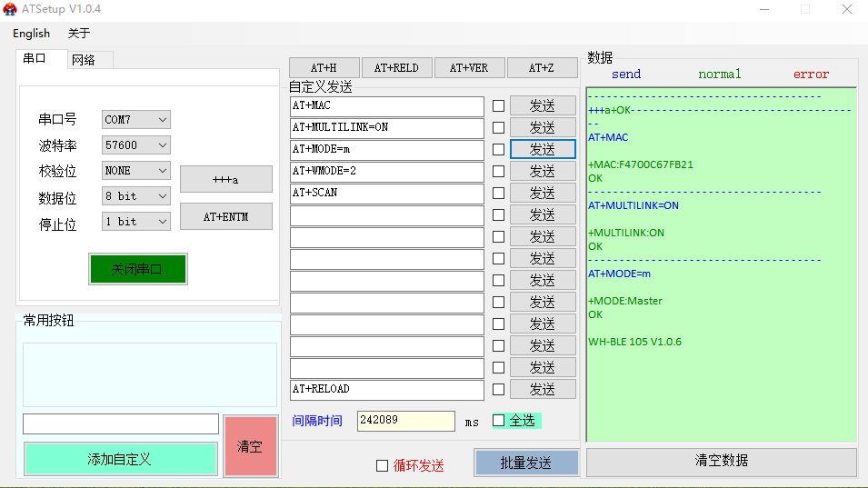Open the 串口号 COM7 dropdown

pyautogui.click(x=135, y=120)
